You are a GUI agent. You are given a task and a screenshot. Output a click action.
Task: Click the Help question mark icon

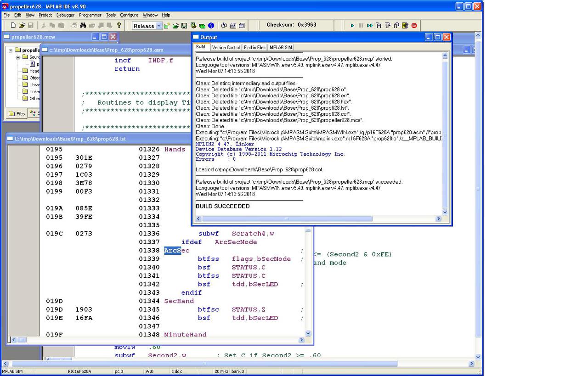coord(119,26)
